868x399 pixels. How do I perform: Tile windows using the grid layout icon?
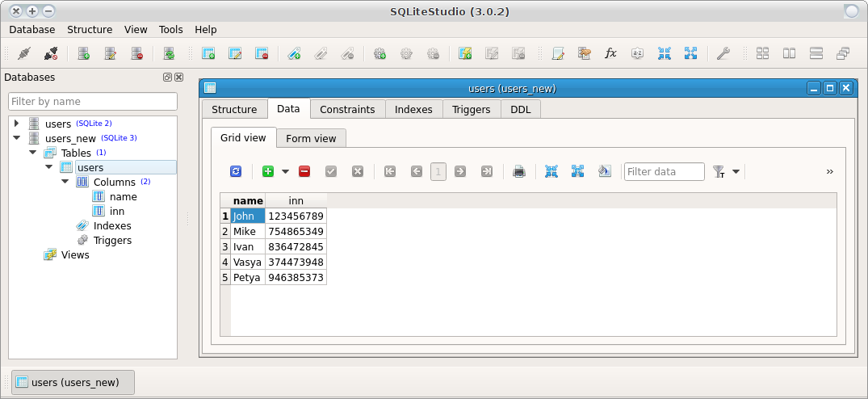[763, 53]
